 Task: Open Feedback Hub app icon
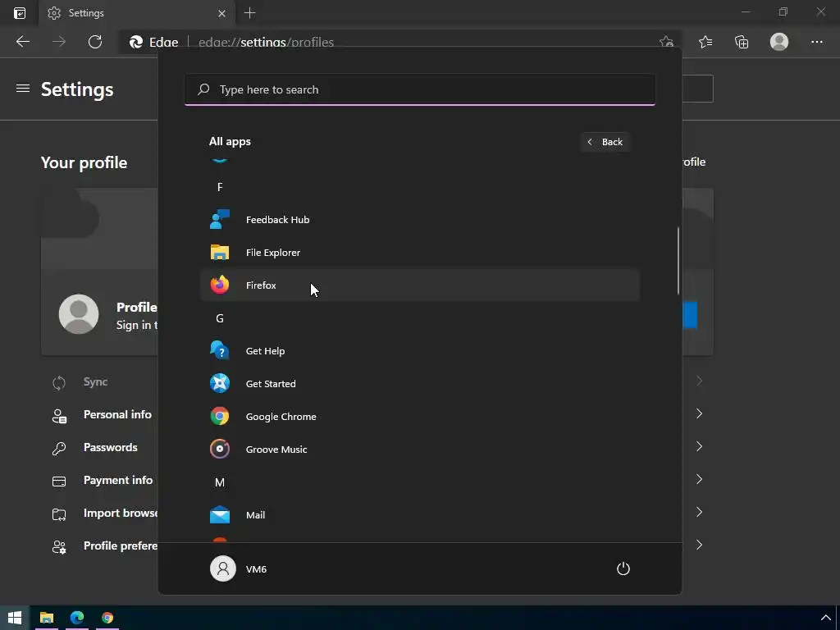point(220,220)
